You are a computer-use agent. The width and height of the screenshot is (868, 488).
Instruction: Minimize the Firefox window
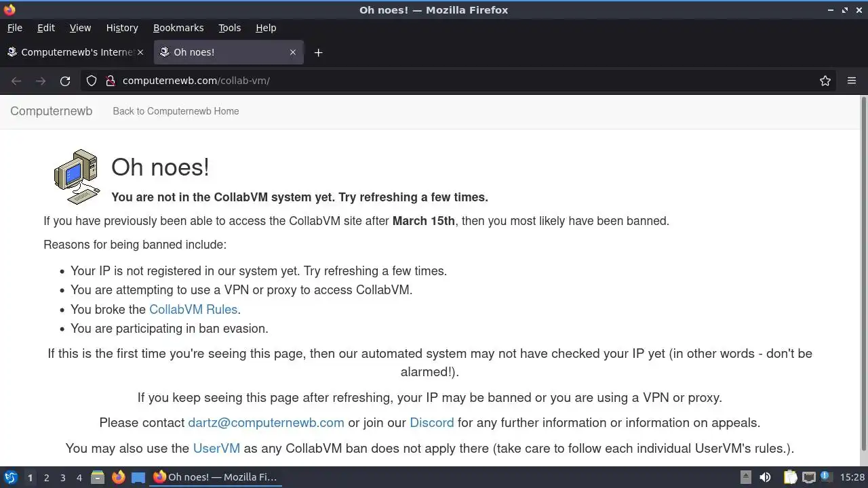tap(831, 10)
